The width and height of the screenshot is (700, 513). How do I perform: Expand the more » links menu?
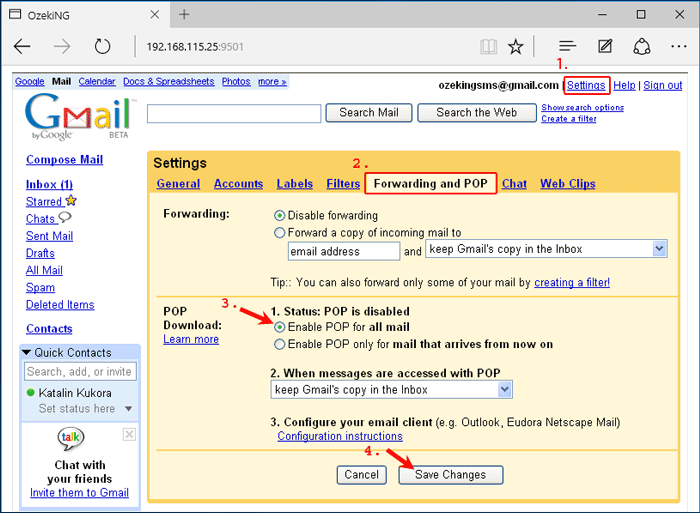(272, 82)
